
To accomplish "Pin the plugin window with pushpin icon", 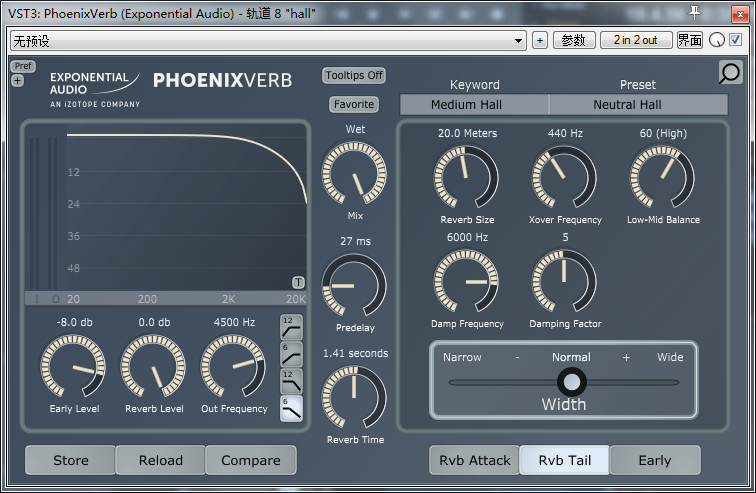I will (694, 13).
